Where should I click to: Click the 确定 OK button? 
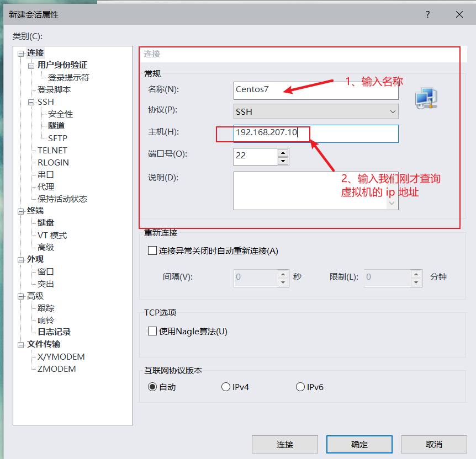[359, 444]
